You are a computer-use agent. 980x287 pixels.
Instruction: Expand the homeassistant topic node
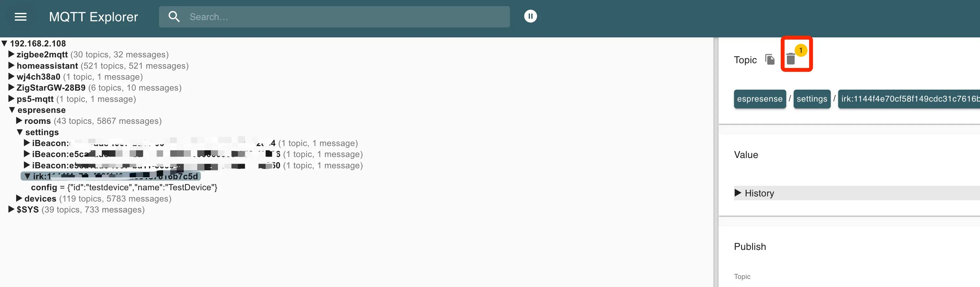[x=11, y=65]
